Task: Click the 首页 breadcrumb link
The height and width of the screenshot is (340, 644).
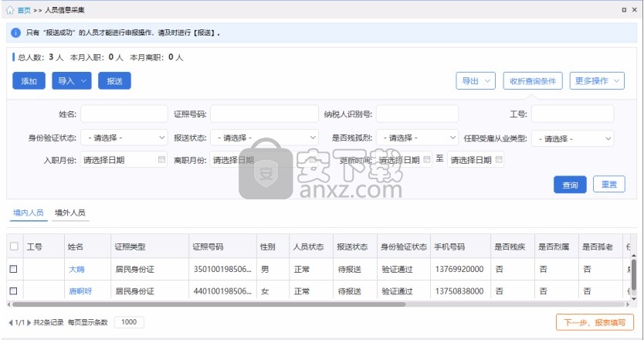Action: click(x=24, y=10)
